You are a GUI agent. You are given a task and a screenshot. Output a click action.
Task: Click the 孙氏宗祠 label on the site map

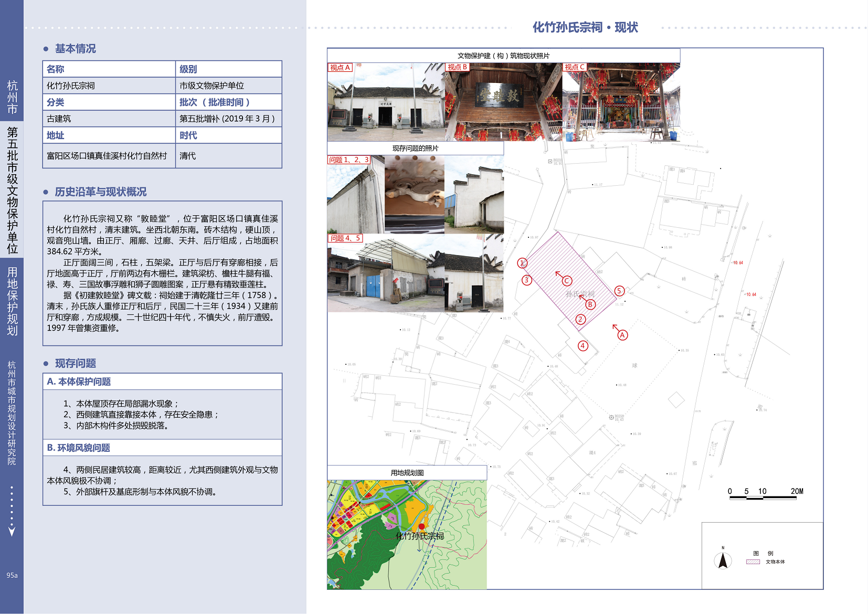point(580,294)
